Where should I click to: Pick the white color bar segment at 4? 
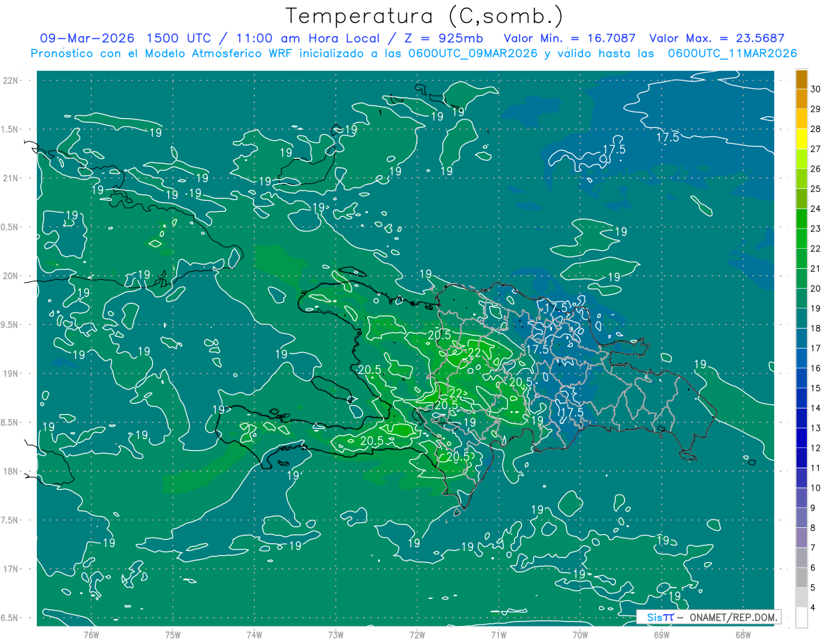click(801, 618)
